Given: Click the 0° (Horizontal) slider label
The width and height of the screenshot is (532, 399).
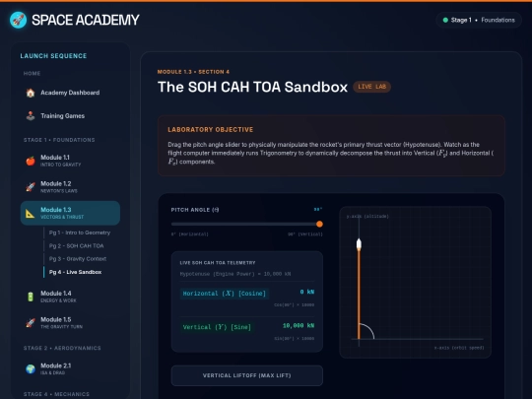Looking at the screenshot, I should click(190, 234).
